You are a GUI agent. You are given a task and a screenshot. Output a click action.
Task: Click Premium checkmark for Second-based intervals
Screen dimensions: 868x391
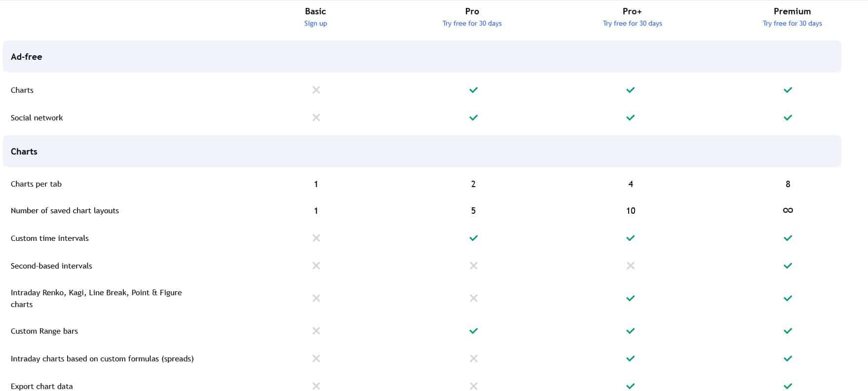coord(788,266)
